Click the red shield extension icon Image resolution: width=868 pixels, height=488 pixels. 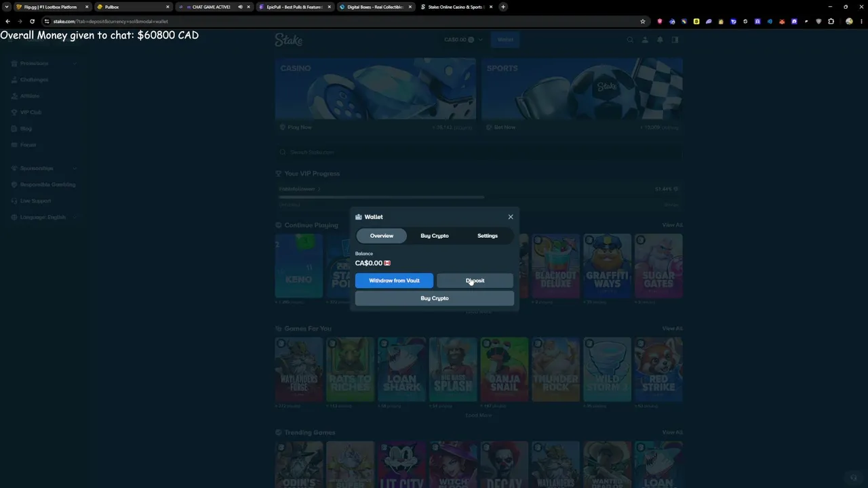click(x=660, y=21)
